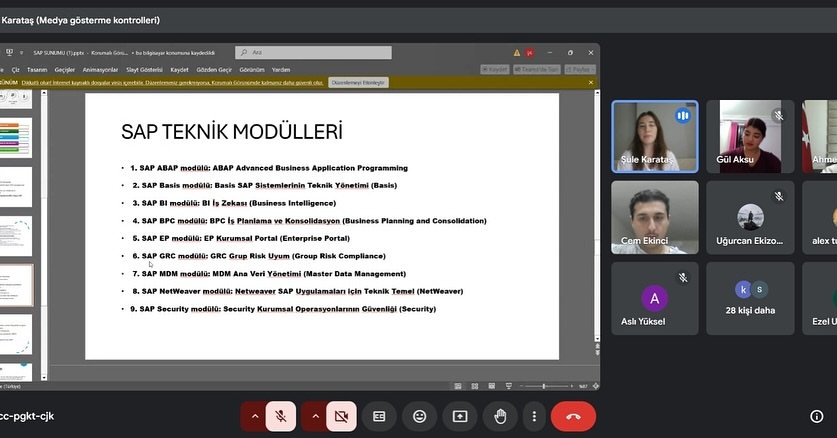Open Yardım tab in PowerPoint
The height and width of the screenshot is (438, 837).
click(281, 70)
